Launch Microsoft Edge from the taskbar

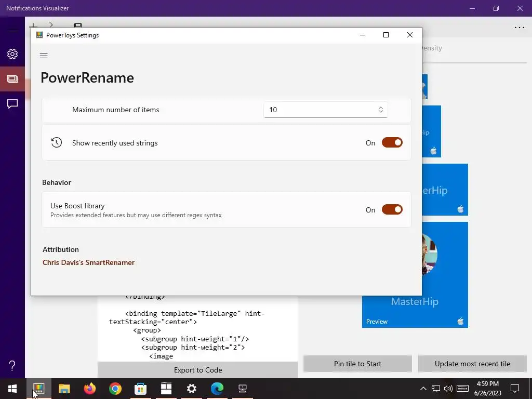217,389
